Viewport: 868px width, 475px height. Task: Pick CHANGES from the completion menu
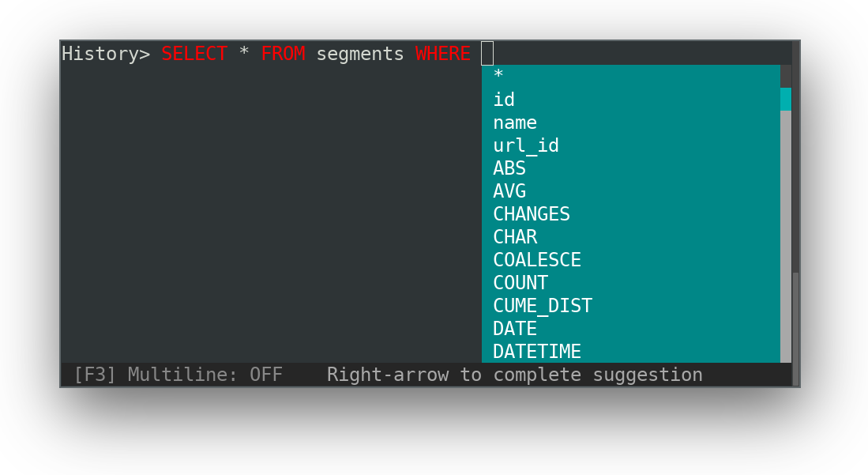630,214
